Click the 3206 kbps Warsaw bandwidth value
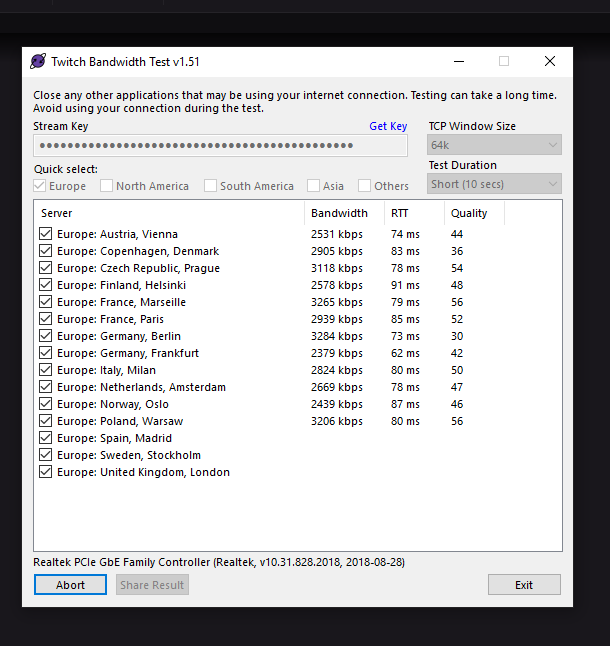 click(x=337, y=421)
